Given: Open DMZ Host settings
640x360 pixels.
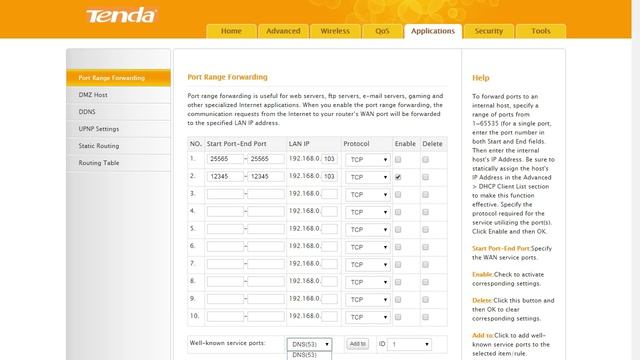Looking at the screenshot, I should pyautogui.click(x=118, y=95).
